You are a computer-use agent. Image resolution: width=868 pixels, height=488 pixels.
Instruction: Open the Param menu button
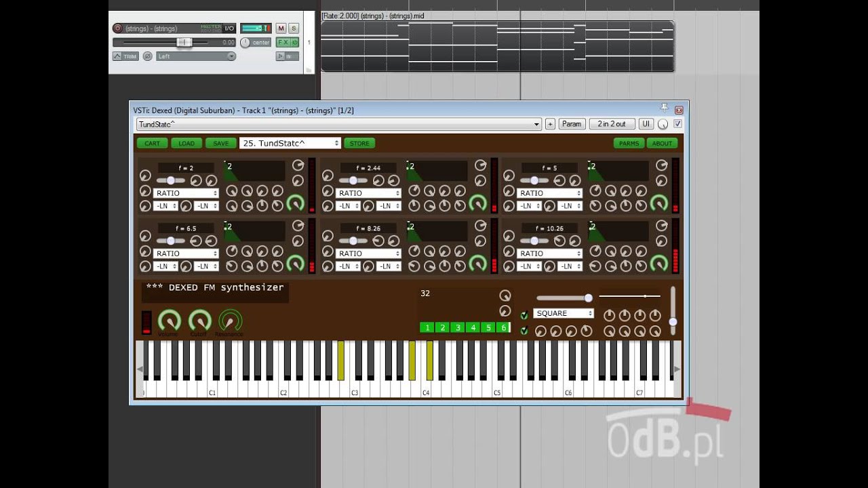point(572,124)
